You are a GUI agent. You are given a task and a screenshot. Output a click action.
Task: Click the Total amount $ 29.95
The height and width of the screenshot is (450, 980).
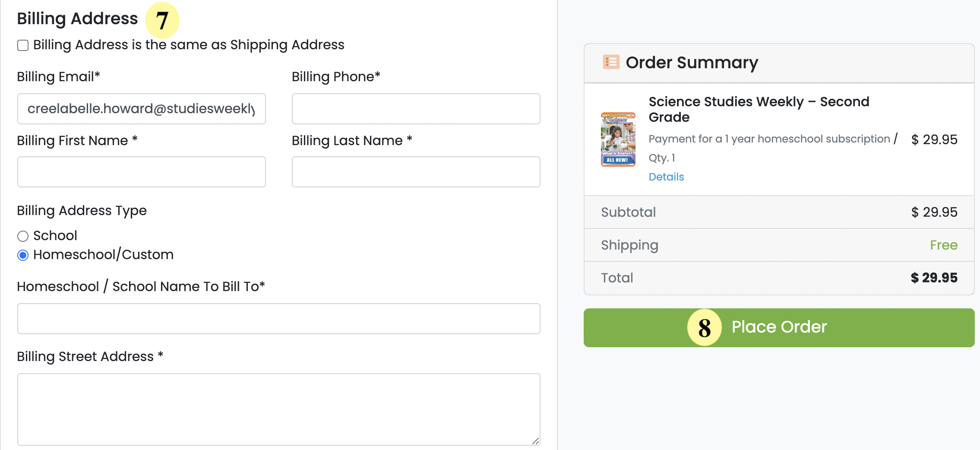tap(934, 278)
